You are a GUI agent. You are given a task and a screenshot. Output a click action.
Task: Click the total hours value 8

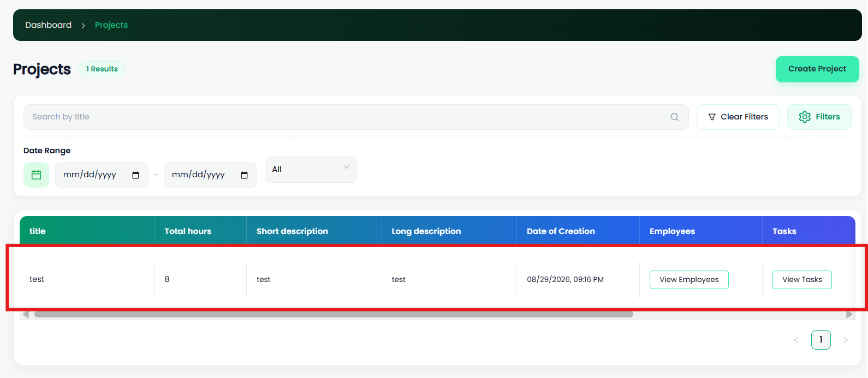tap(167, 279)
